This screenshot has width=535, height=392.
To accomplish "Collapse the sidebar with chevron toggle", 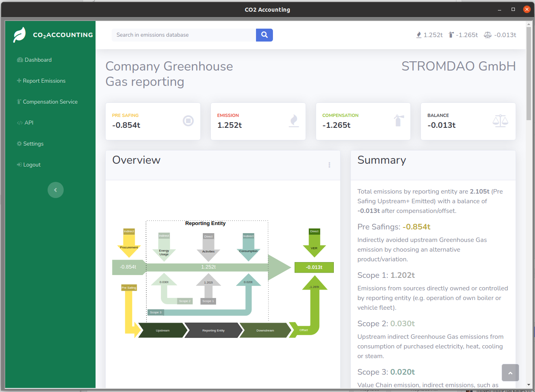I will pos(56,190).
